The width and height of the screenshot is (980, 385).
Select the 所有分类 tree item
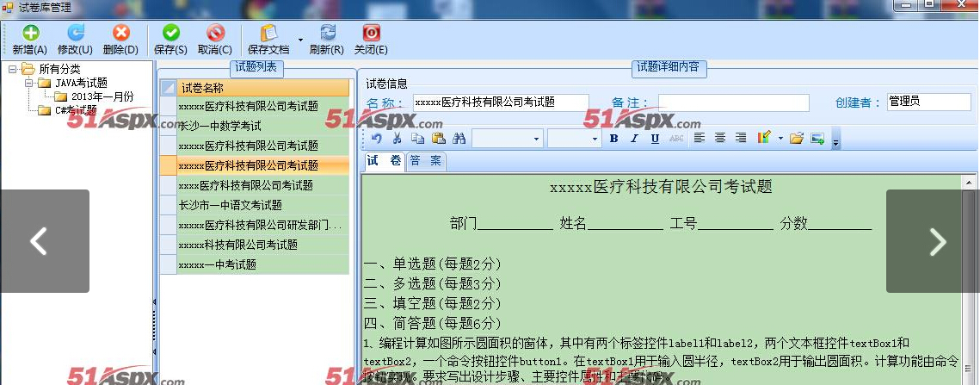[x=59, y=69]
